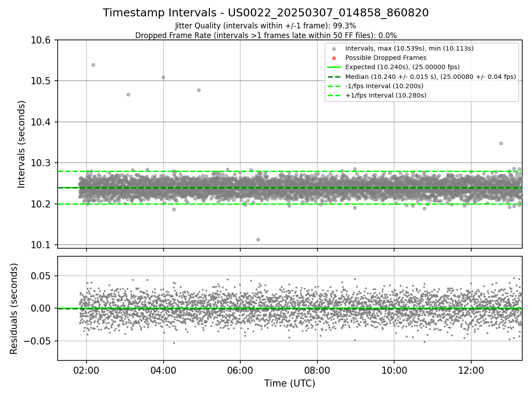
Task: Click the "Residuals (seconds)" y-axis label
Action: (x=14, y=309)
